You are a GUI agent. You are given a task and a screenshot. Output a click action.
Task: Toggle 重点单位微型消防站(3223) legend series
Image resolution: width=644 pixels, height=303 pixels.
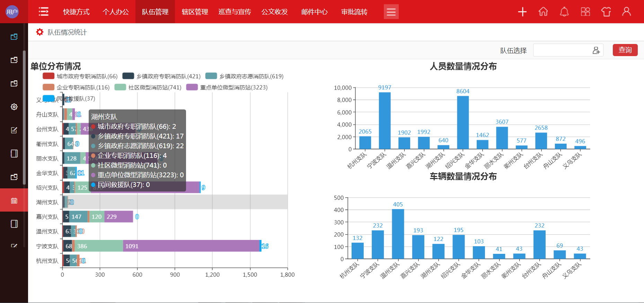coord(227,87)
